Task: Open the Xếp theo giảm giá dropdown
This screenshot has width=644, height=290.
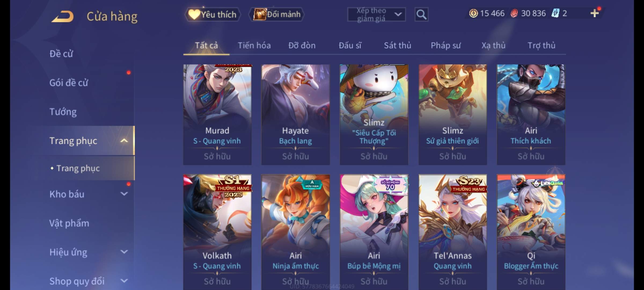Action: (x=376, y=15)
